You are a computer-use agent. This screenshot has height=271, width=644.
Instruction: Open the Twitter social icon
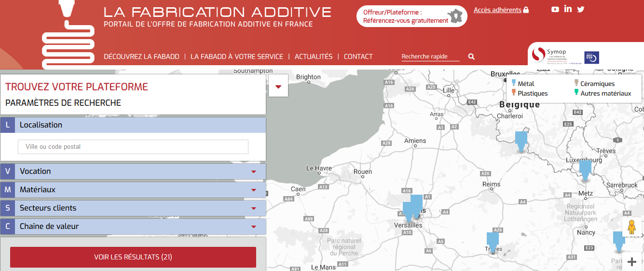(580, 9)
